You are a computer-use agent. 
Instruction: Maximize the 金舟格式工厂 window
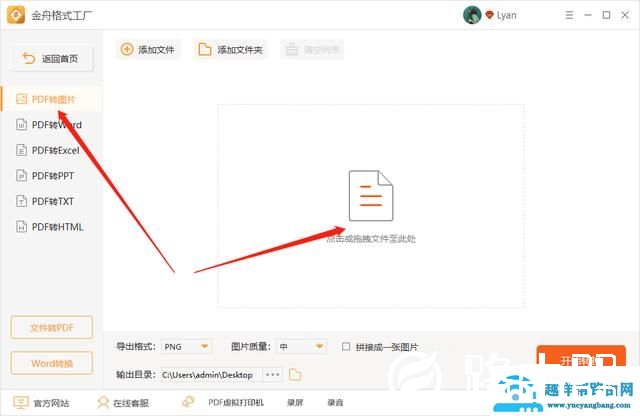point(607,15)
